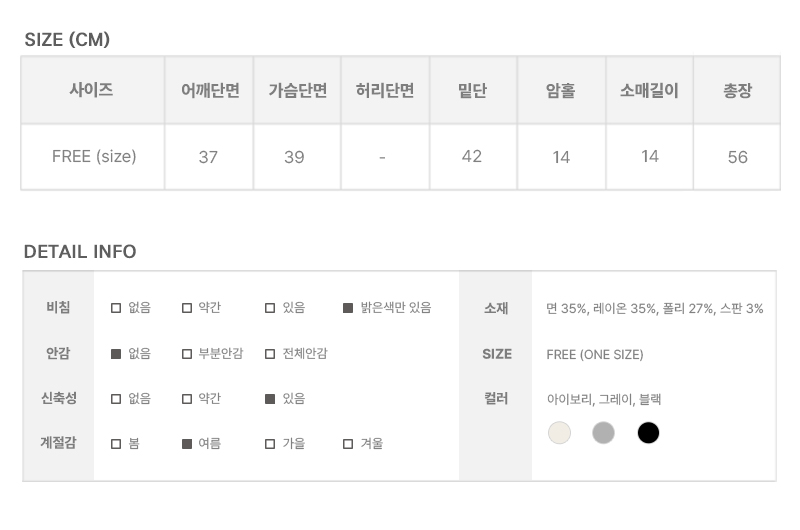Check 부분안감 checkbox
Viewport: 800px width, 530px height.
187,354
